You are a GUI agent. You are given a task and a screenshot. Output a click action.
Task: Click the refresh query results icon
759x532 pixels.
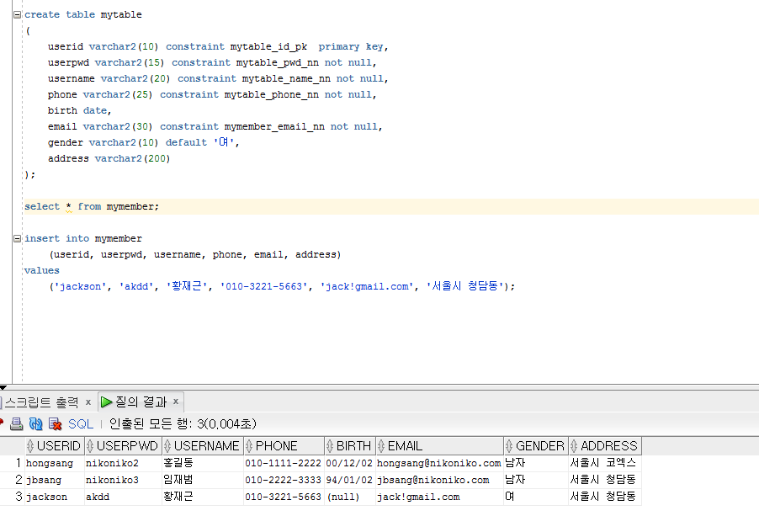pos(36,424)
